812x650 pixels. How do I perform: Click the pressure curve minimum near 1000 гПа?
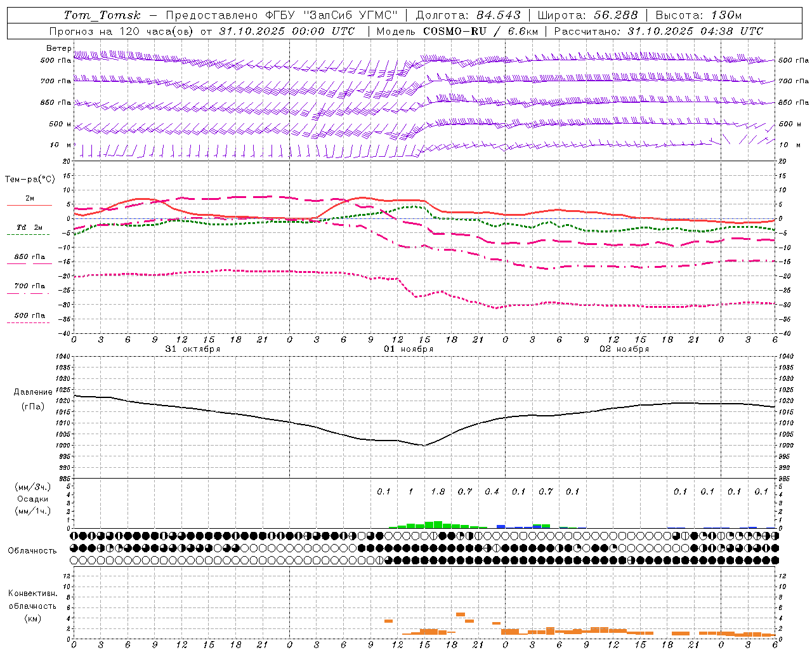[x=424, y=445]
